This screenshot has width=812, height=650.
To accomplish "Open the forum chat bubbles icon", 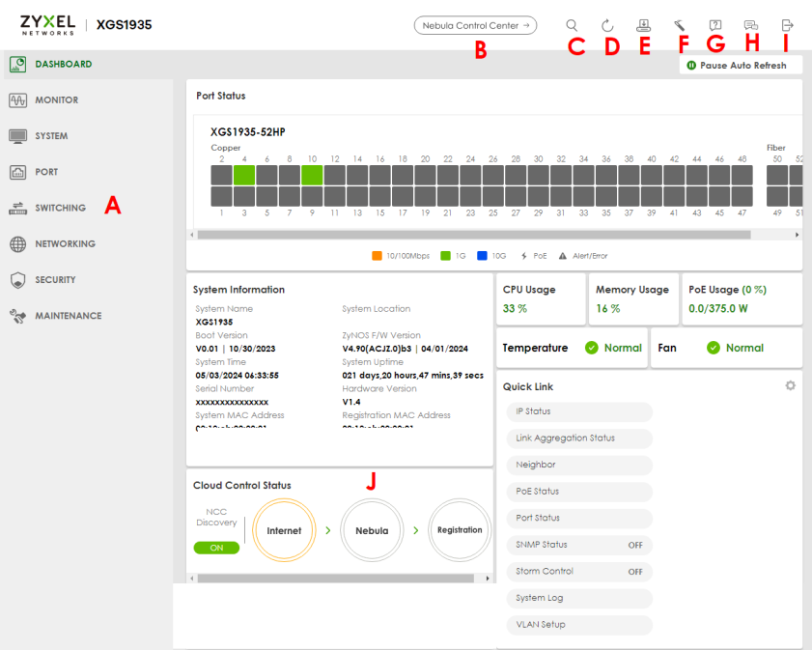I will pos(751,25).
